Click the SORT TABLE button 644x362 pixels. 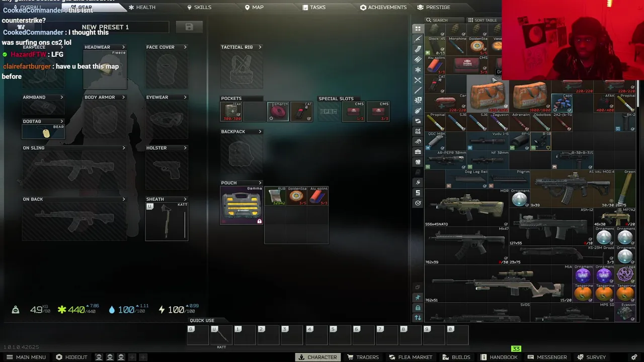(x=482, y=20)
